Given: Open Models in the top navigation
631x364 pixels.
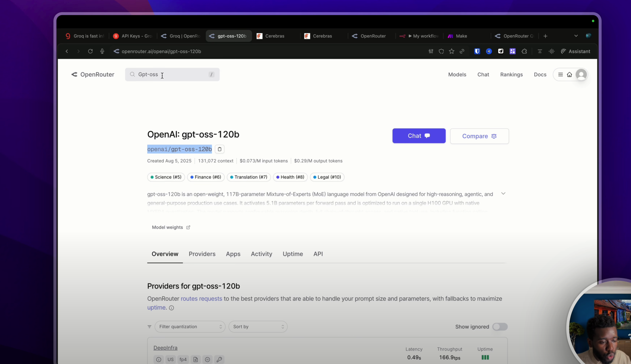Looking at the screenshot, I should pyautogui.click(x=457, y=75).
